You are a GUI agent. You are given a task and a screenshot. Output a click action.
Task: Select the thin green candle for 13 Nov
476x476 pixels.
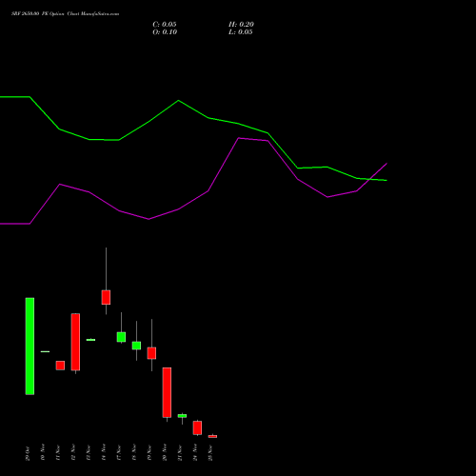(x=90, y=340)
